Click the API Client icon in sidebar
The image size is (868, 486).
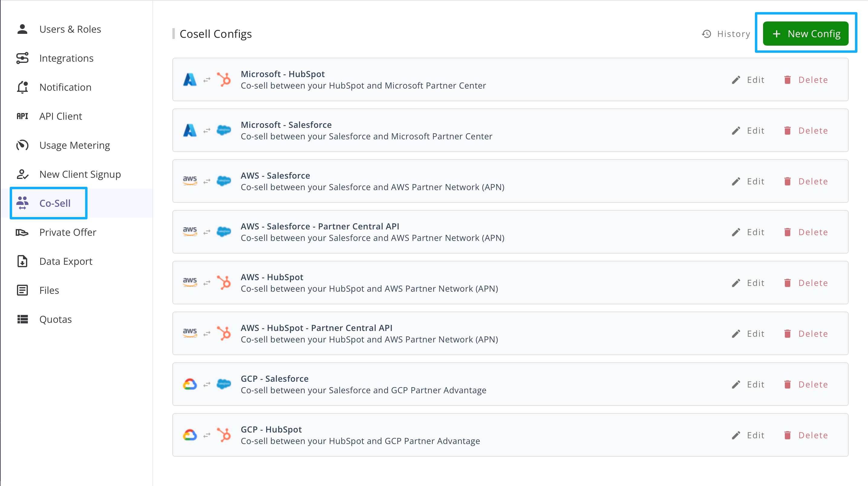pos(22,116)
